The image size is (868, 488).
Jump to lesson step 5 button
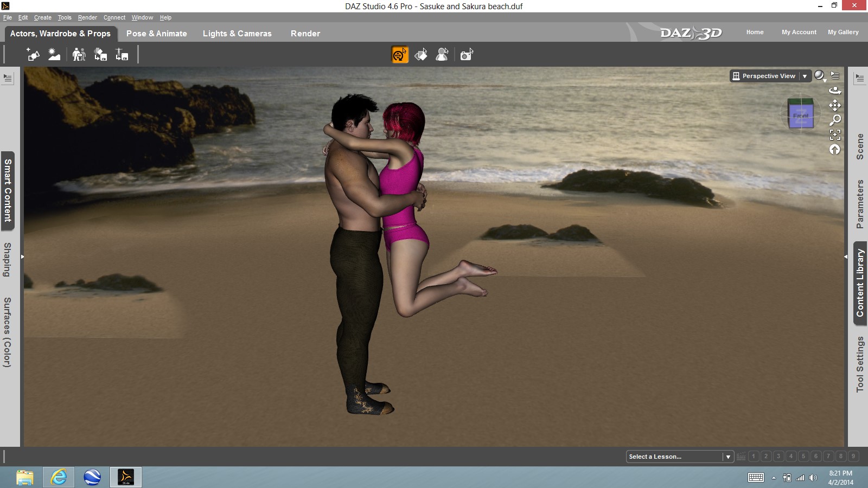(x=803, y=457)
